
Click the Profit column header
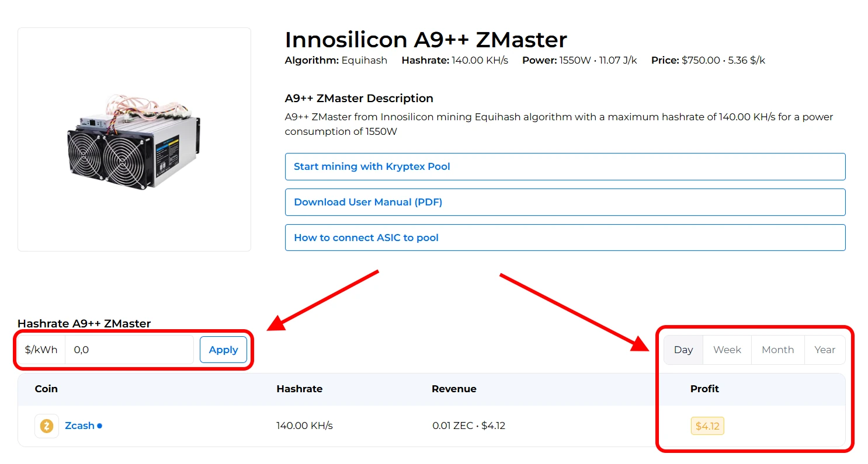click(704, 389)
